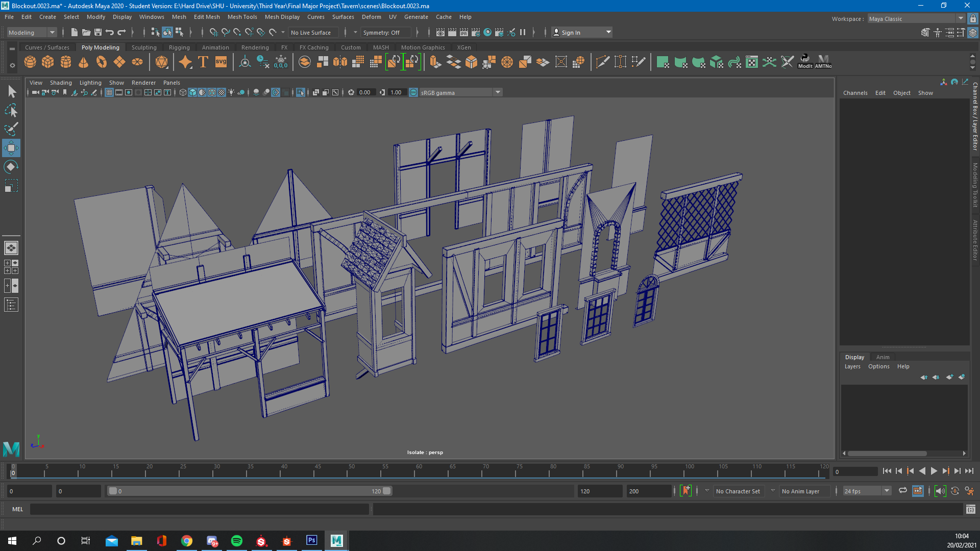Activate the Multi-Cut knife tool icon
This screenshot has width=980, height=551.
point(602,62)
